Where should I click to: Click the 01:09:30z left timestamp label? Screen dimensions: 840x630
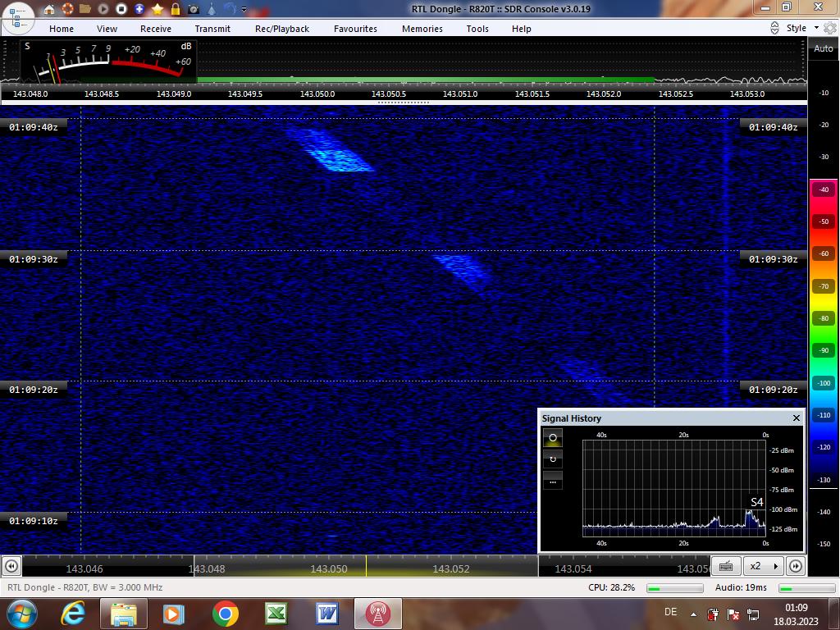coord(33,259)
